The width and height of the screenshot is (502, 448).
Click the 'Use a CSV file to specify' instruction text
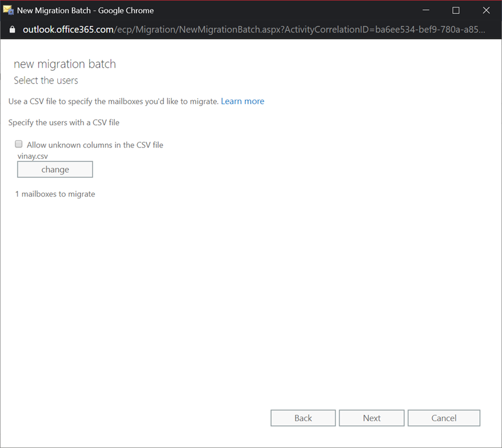point(113,101)
